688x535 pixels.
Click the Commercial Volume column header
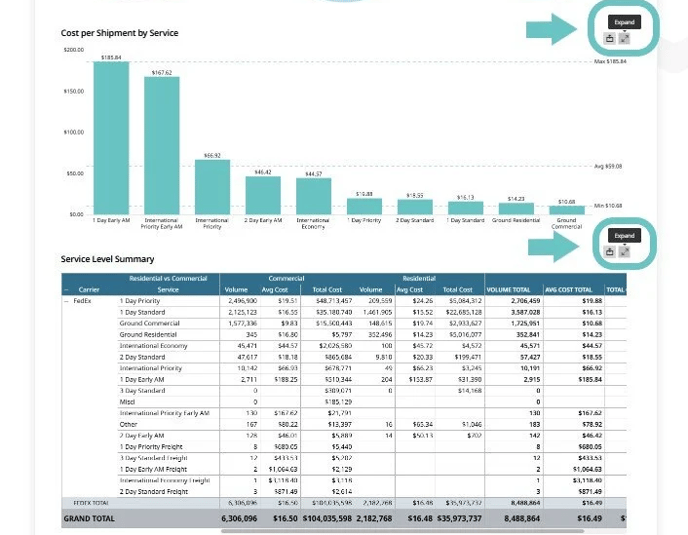tap(235, 289)
